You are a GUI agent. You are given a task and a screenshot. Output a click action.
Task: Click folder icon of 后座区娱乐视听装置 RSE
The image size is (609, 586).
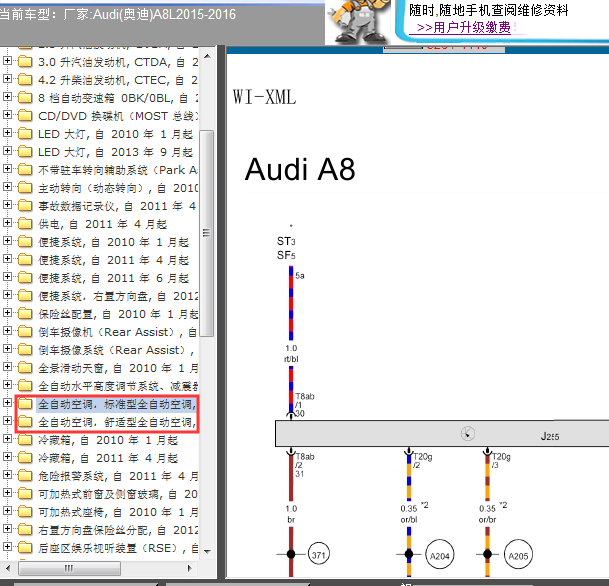[x=25, y=548]
